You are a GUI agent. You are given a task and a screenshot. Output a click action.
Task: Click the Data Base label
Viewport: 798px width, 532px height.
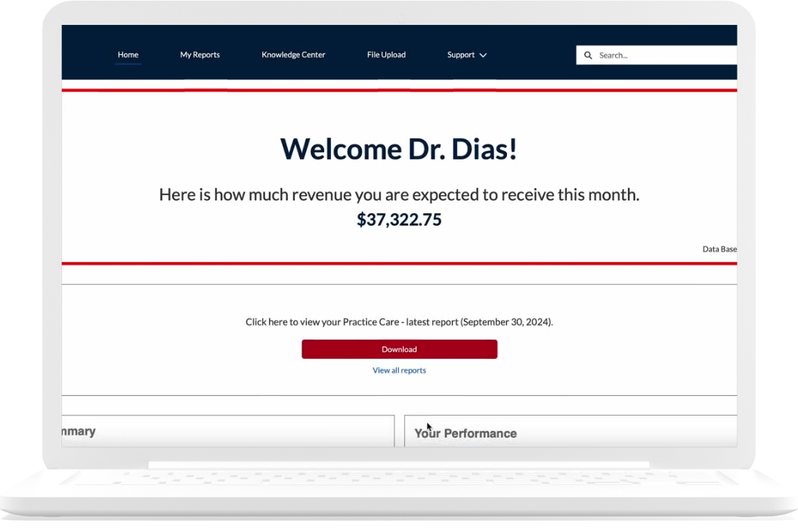click(x=719, y=249)
